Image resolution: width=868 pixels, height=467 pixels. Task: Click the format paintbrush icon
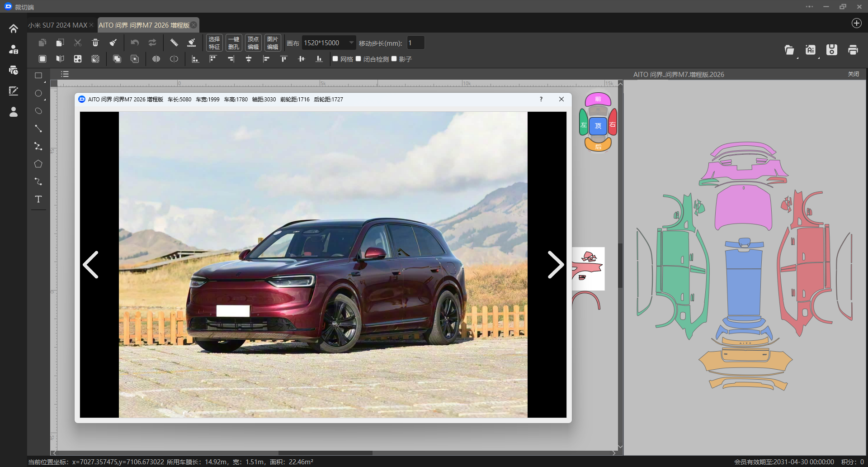pos(113,43)
